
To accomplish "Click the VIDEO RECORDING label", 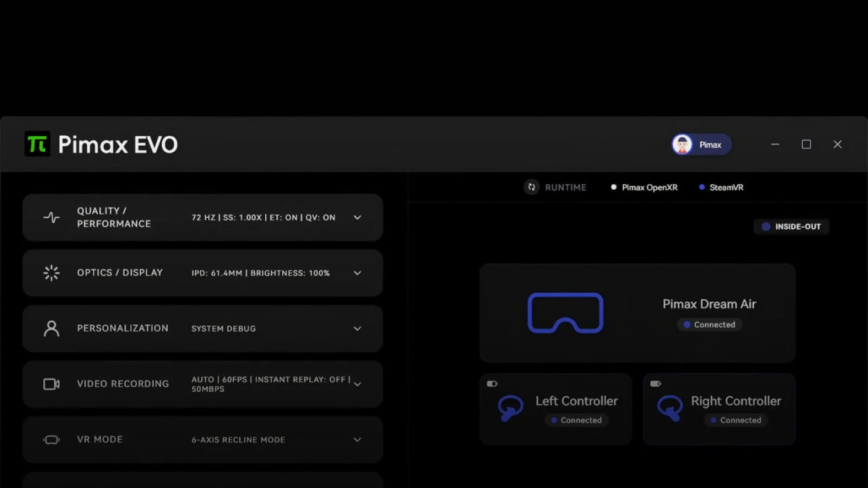I will [x=123, y=384].
